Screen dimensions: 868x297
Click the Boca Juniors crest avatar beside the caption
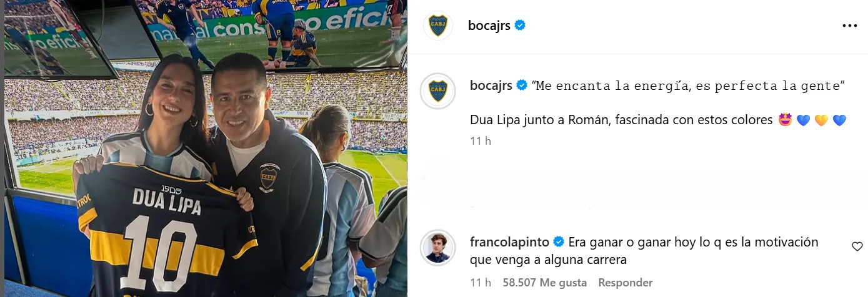tap(437, 91)
